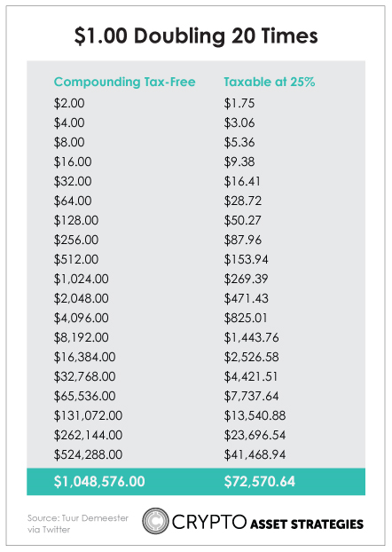
Task: Click the 'Source: Tuur Demeester' credit text
Action: pos(78,518)
